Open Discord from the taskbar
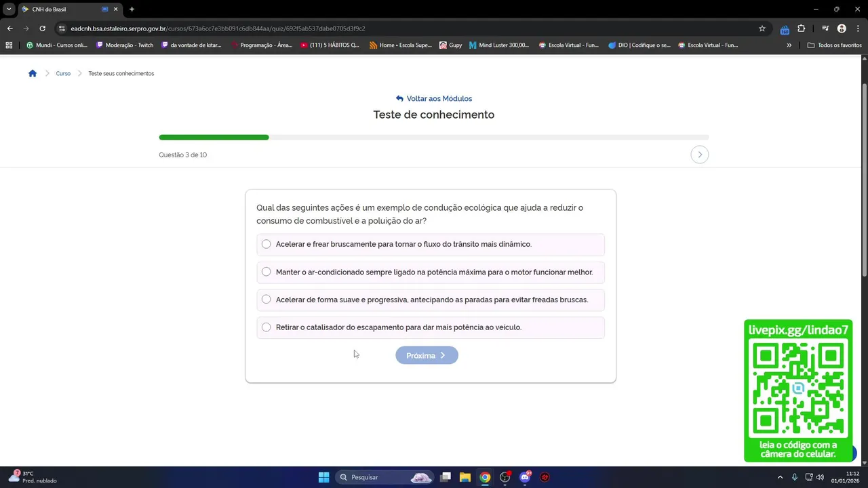Image resolution: width=868 pixels, height=488 pixels. (x=525, y=477)
